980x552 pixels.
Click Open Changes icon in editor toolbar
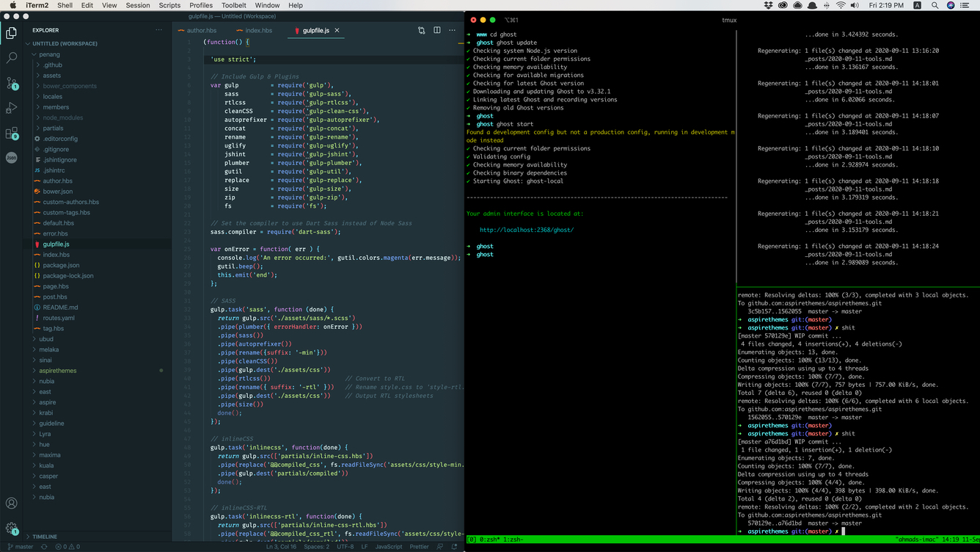click(x=422, y=30)
